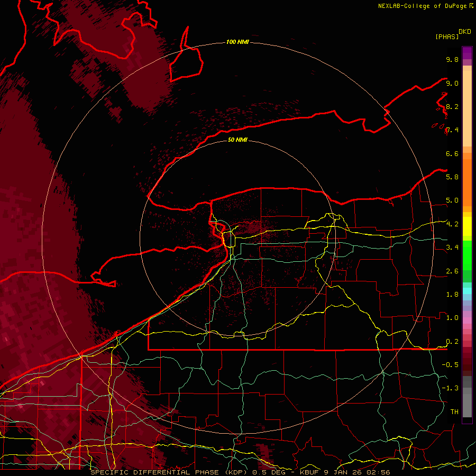Click the 6.6 colorbar scale value
The height and width of the screenshot is (476, 476).
pyautogui.click(x=452, y=153)
